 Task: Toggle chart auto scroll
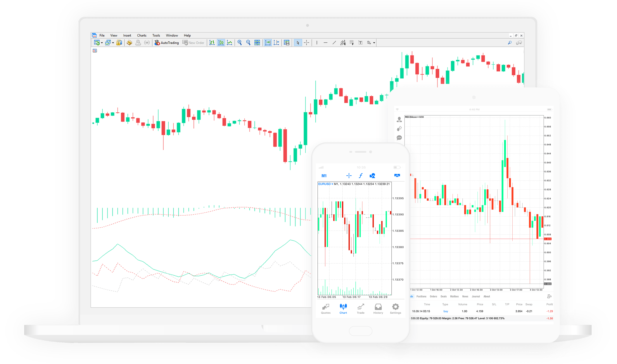point(268,43)
